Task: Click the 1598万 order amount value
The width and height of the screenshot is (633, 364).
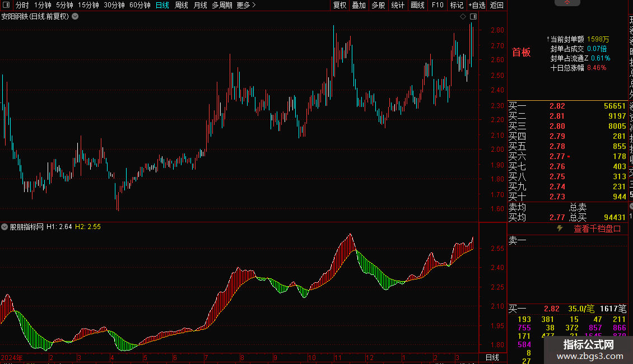Action: [x=598, y=40]
